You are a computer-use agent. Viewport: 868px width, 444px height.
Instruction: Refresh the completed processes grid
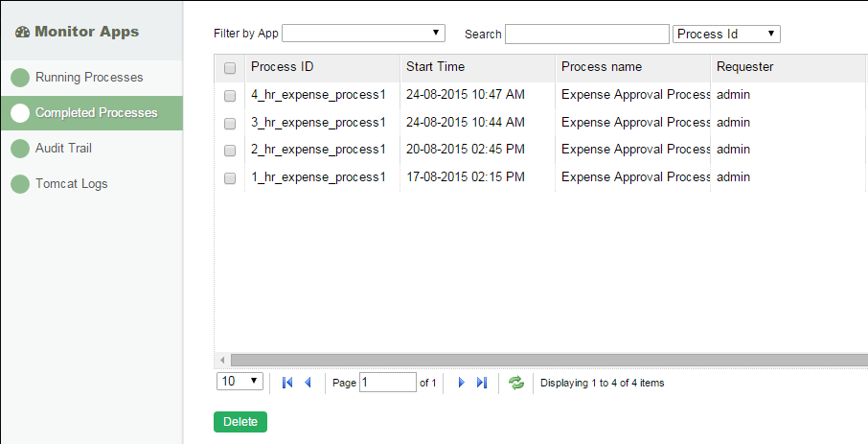[x=516, y=383]
